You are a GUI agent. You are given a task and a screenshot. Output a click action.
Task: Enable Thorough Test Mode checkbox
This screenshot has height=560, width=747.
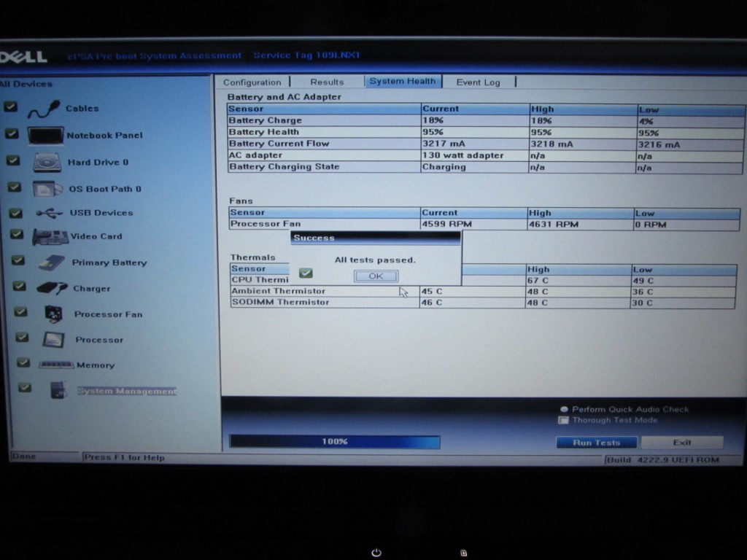pyautogui.click(x=564, y=421)
